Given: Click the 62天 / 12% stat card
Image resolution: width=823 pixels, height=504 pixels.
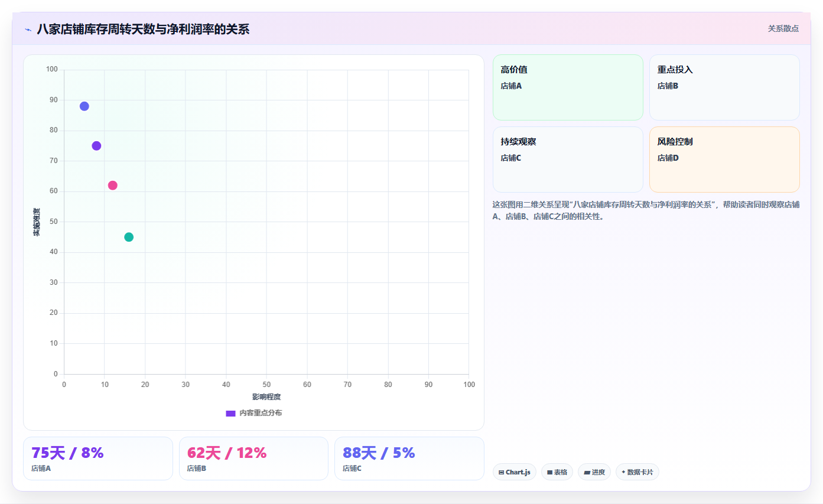Looking at the screenshot, I should point(253,459).
